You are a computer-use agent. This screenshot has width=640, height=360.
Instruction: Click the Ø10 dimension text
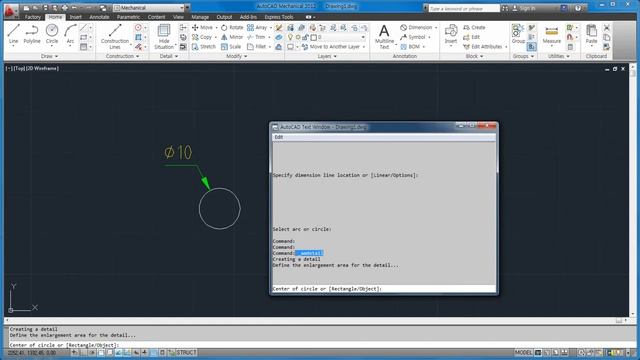pos(178,152)
